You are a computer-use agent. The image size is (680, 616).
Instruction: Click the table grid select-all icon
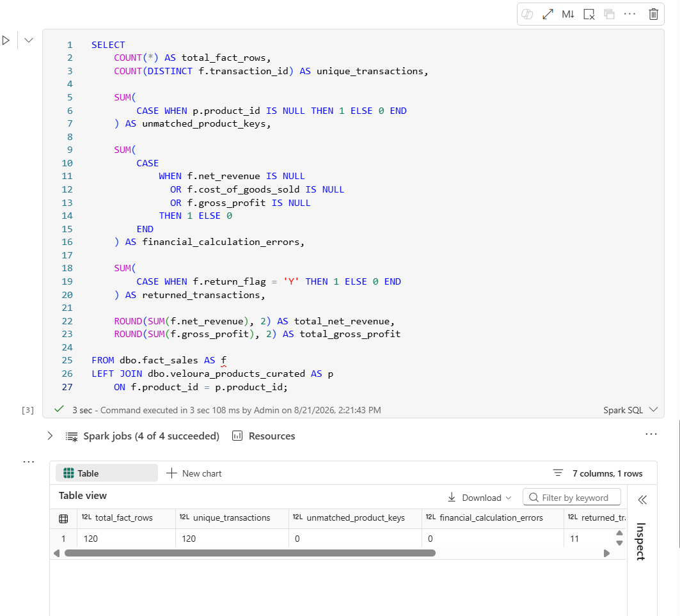(x=63, y=518)
